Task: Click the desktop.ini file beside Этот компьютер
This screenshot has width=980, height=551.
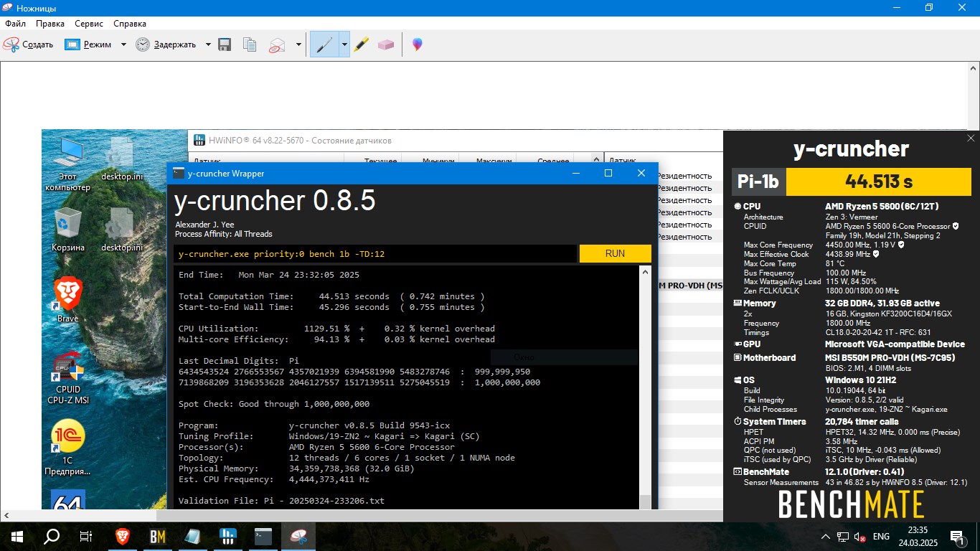Action: [x=122, y=158]
